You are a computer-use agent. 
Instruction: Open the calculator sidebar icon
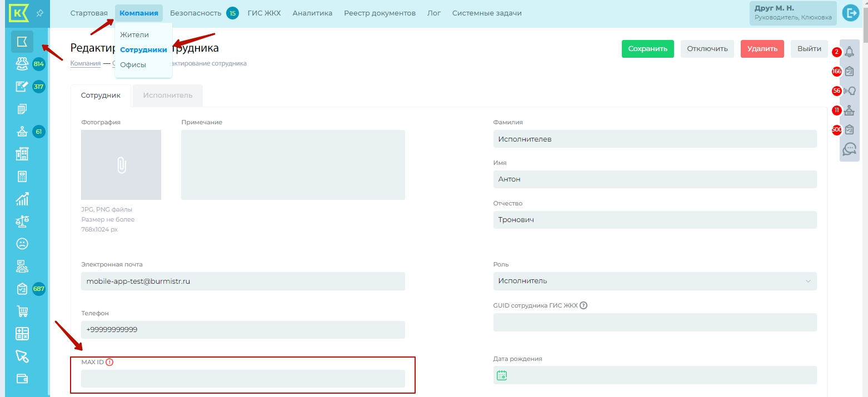(22, 177)
